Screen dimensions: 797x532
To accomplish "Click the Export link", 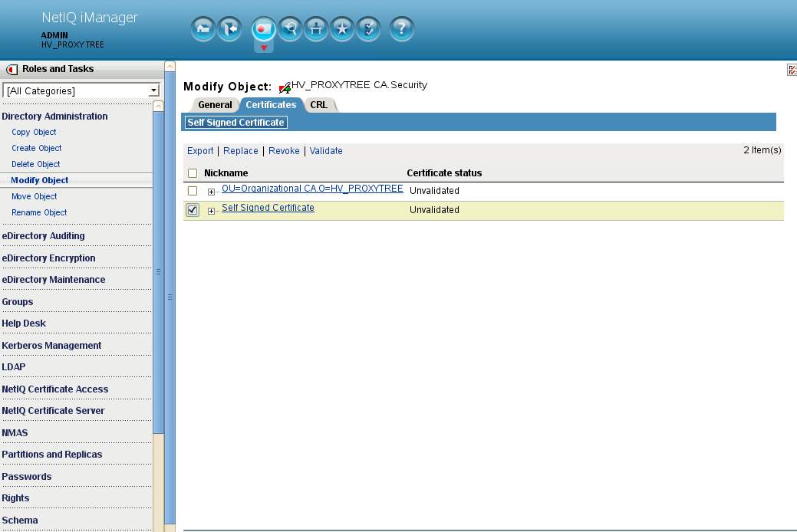I will (x=200, y=151).
